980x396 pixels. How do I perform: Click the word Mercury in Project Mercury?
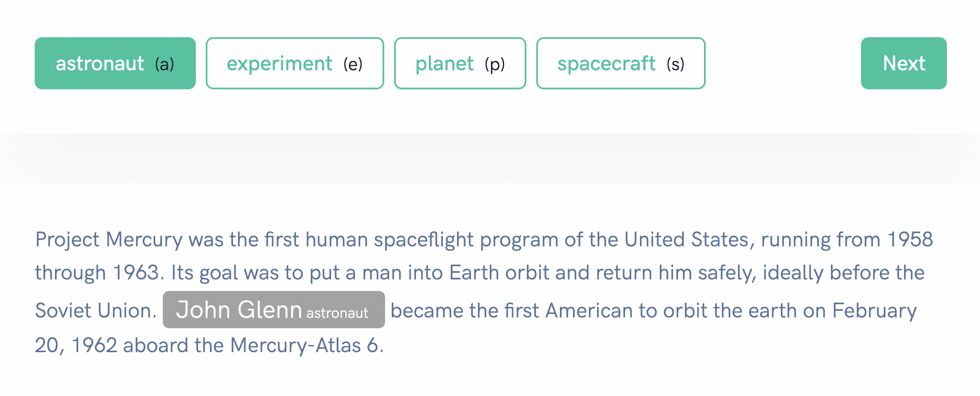click(144, 239)
